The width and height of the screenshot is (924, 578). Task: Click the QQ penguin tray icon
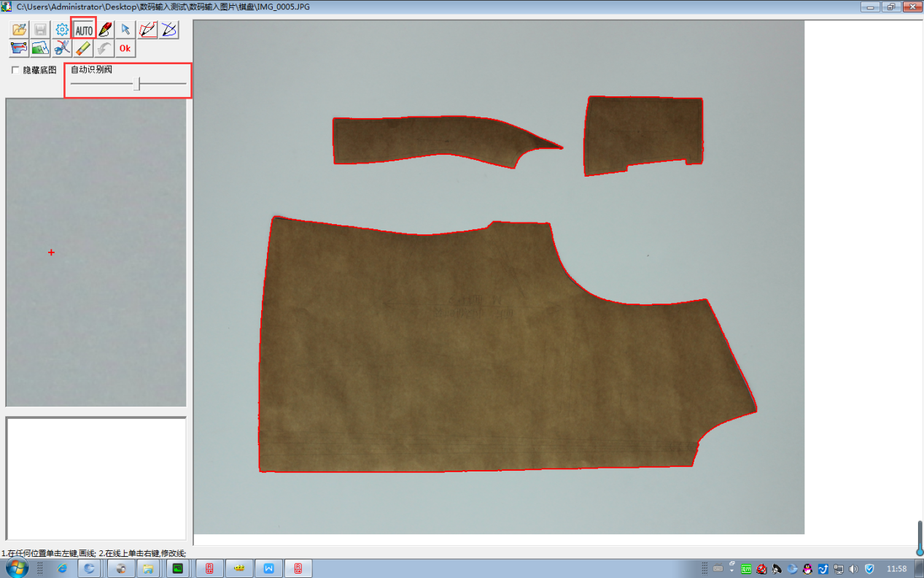pos(807,569)
